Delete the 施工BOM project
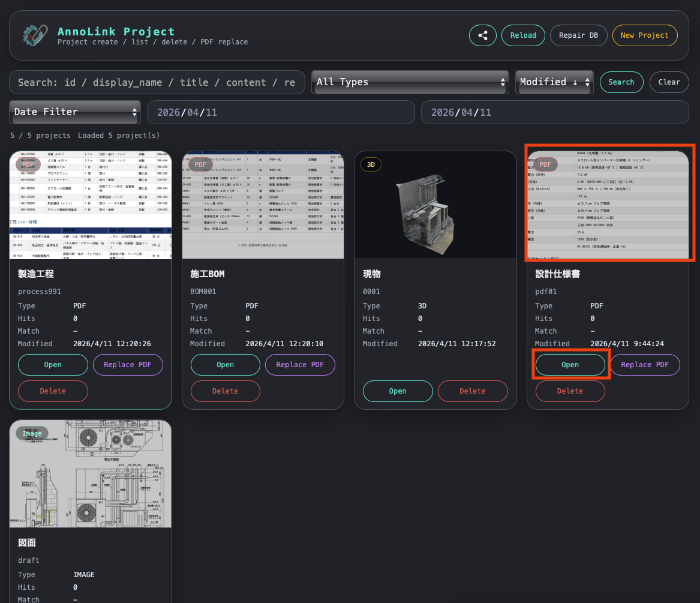Viewport: 700px width, 603px height. click(x=226, y=391)
